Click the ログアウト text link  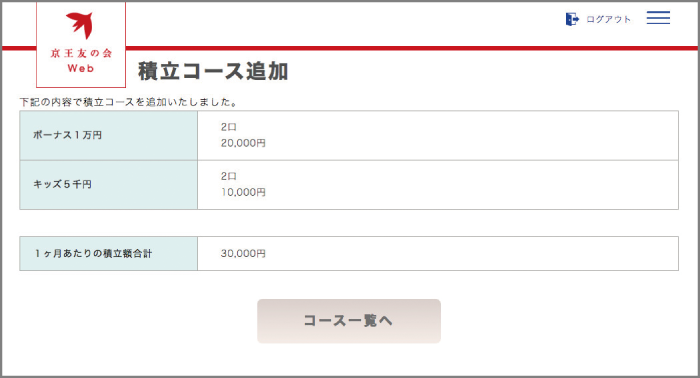point(608,19)
